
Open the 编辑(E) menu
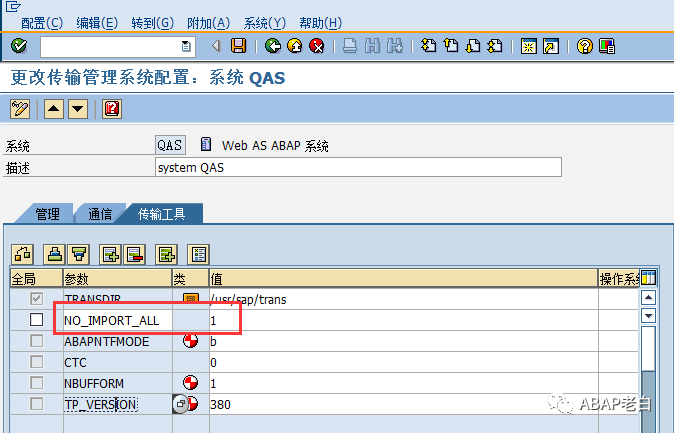click(x=97, y=23)
